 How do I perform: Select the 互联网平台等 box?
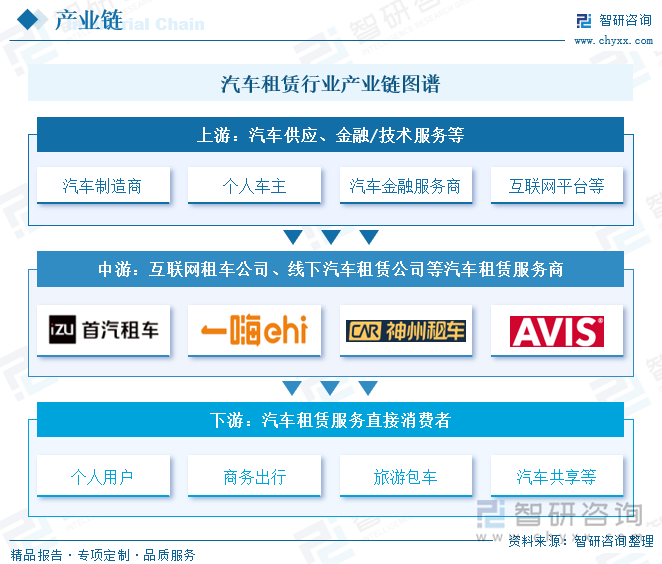click(x=557, y=186)
